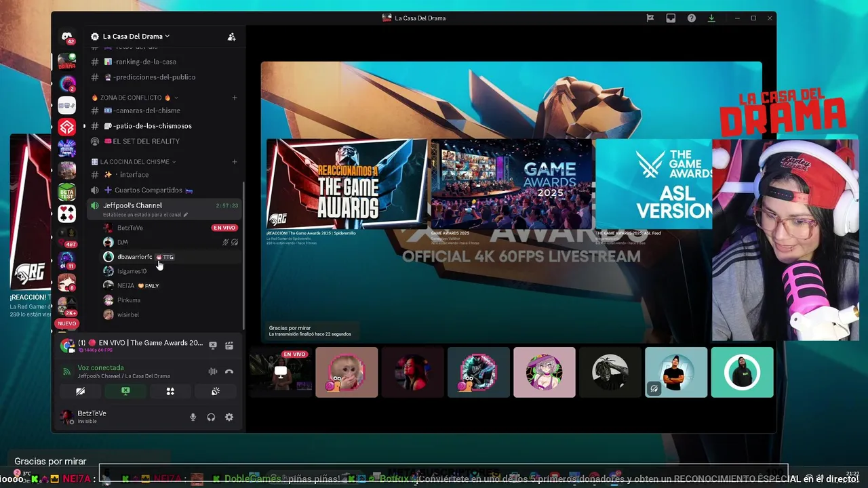Viewport: 868px width, 488px height.
Task: Add a channel to ZONA DE CONFLICTO
Action: point(235,98)
